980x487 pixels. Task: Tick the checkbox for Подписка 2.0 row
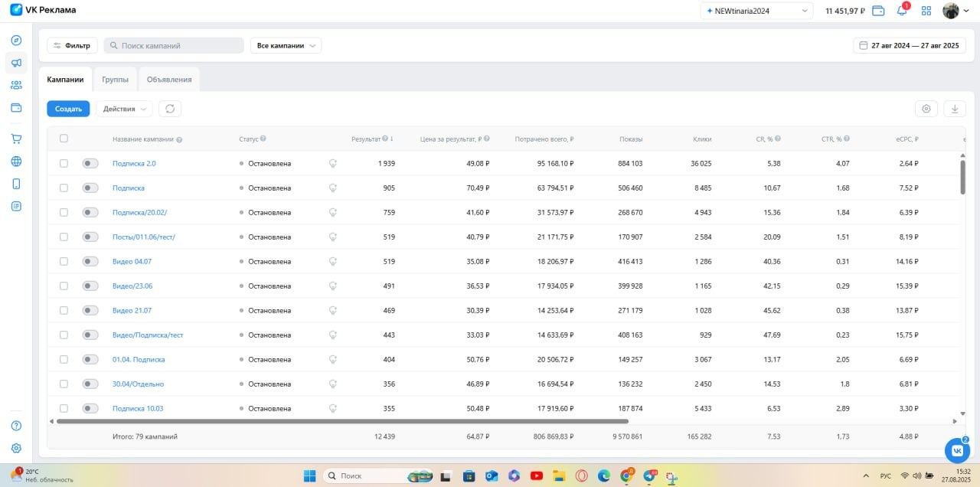64,163
